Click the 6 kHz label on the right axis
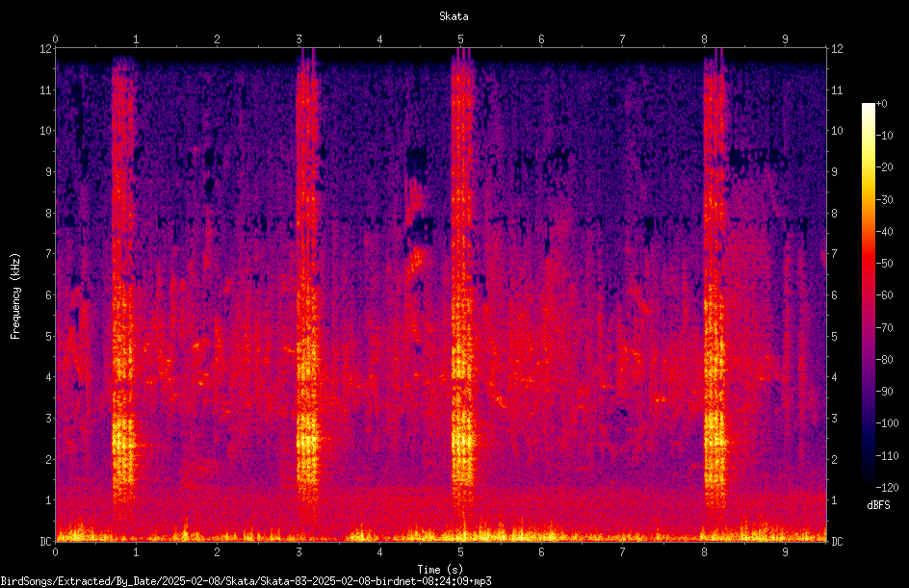 tap(834, 294)
